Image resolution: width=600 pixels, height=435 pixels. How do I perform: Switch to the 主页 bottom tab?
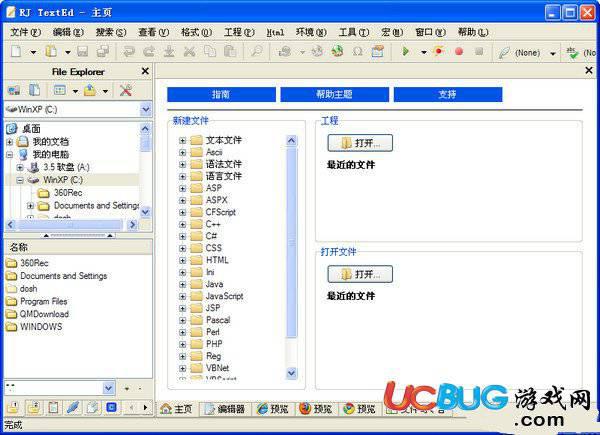pyautogui.click(x=177, y=409)
